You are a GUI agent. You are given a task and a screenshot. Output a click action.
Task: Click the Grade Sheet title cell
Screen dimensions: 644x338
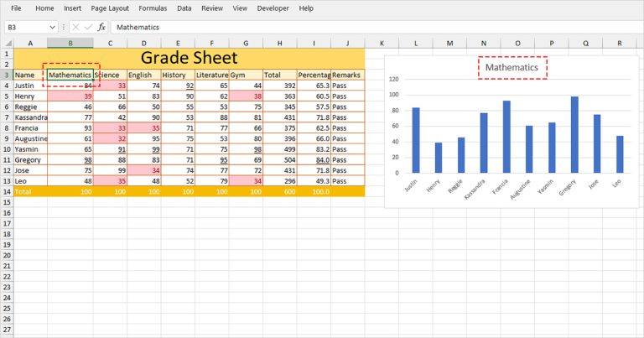pos(189,58)
